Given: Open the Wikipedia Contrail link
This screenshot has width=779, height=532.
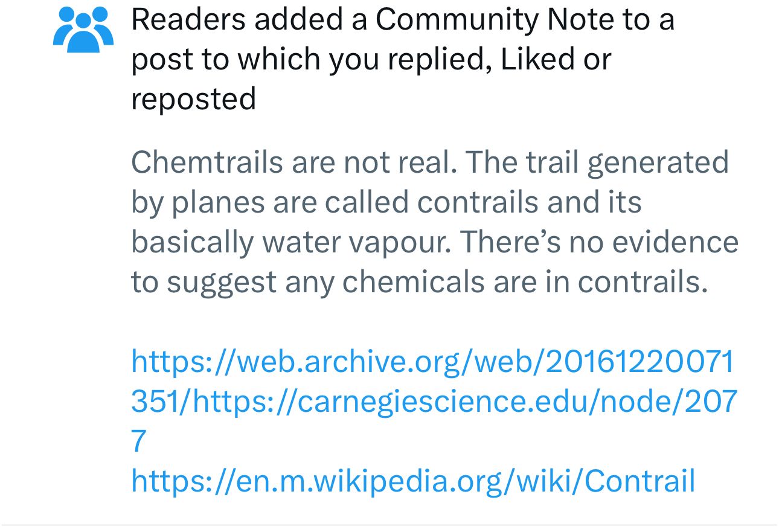Looking at the screenshot, I should click(x=413, y=481).
